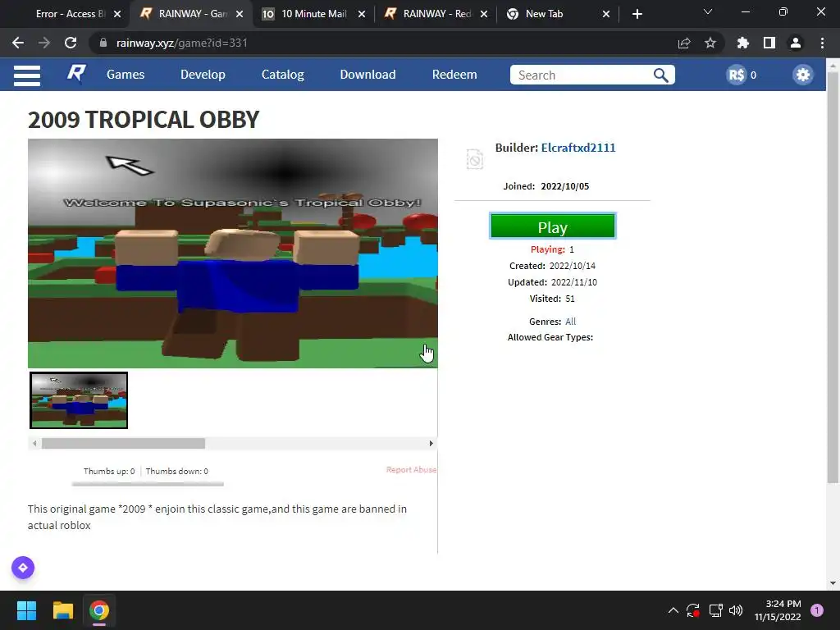Viewport: 840px width, 630px height.
Task: Click the Thumbs down: 0 text
Action: pyautogui.click(x=177, y=472)
